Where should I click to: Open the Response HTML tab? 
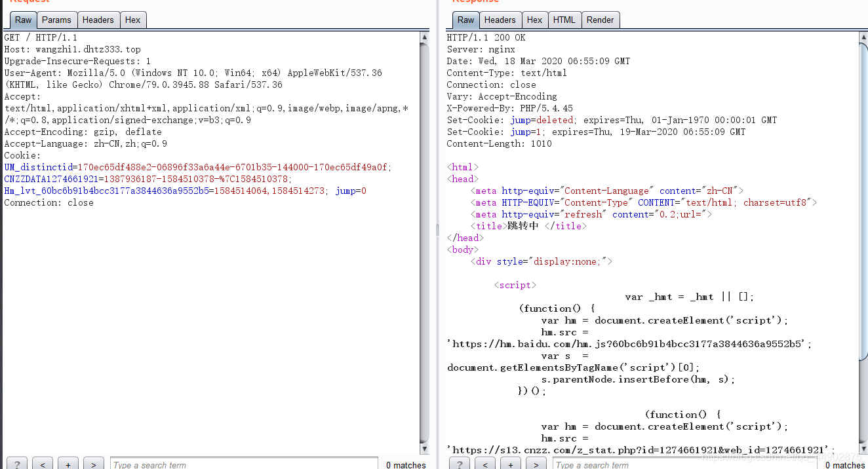[564, 20]
